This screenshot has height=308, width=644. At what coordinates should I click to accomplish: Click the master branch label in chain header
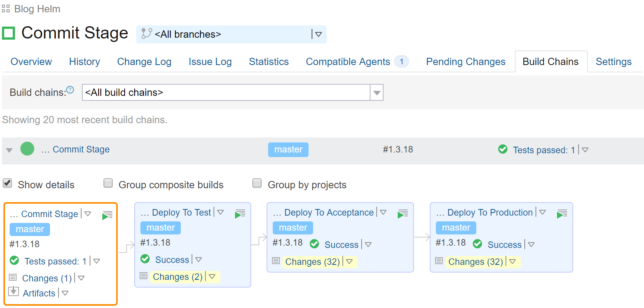pos(288,149)
